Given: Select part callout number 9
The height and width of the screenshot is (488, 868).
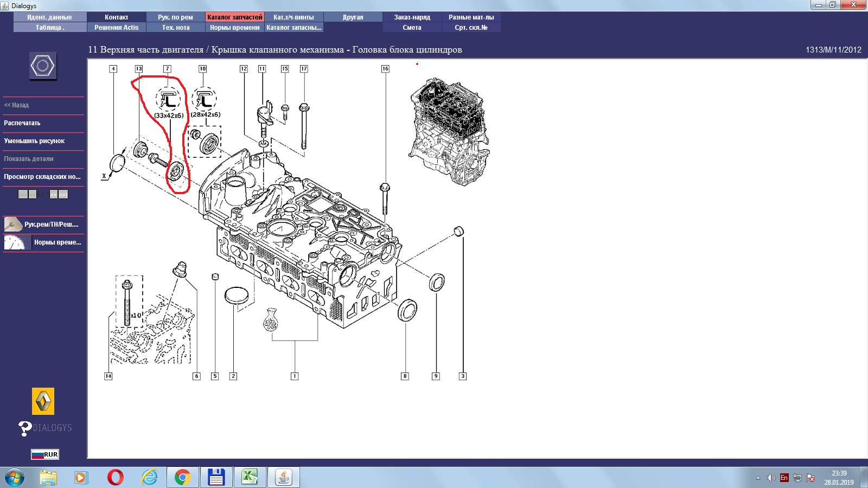Looking at the screenshot, I should click(x=436, y=376).
